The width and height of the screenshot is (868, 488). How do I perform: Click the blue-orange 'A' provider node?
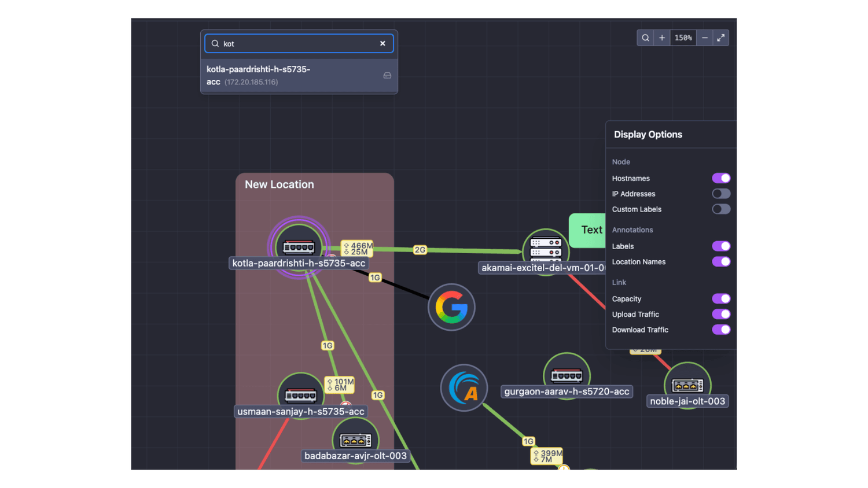coord(464,387)
